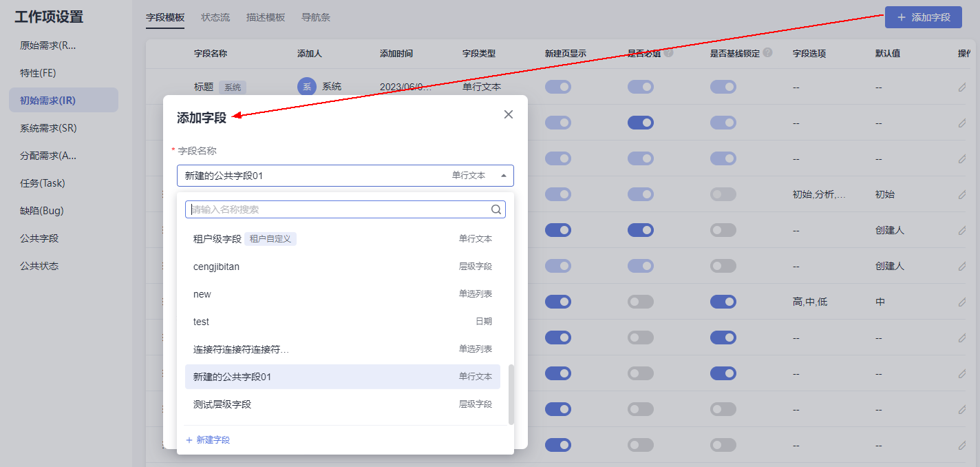Click plus icon beside 新建字段
This screenshot has height=467, width=980.
(x=189, y=439)
